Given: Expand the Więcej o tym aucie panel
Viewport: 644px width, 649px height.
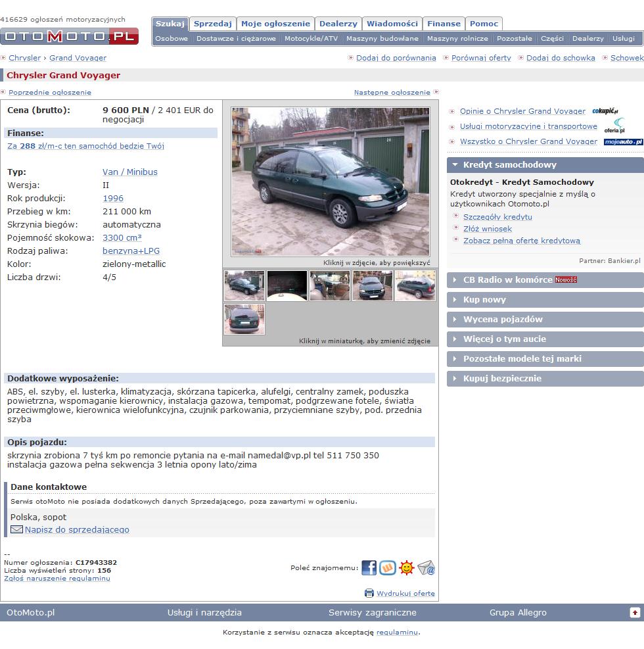Looking at the screenshot, I should point(545,339).
